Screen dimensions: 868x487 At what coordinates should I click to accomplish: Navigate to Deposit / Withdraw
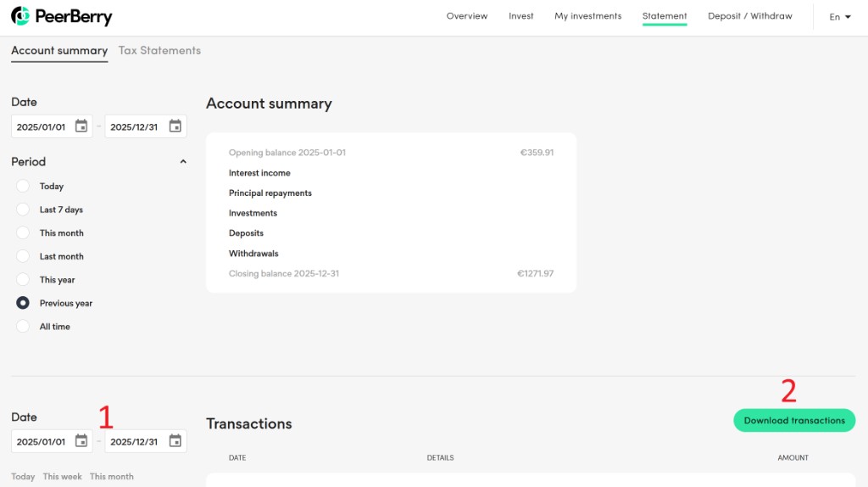(749, 16)
